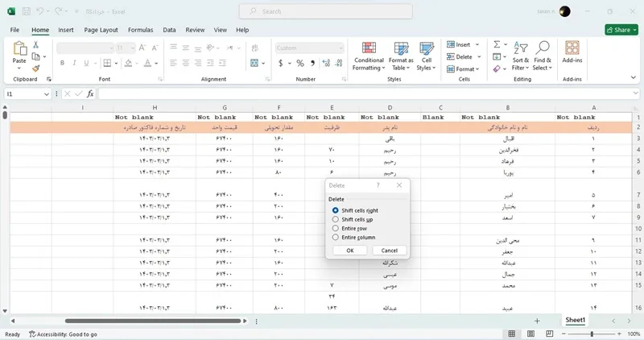The image size is (644, 340).
Task: Click the Add-ins icon
Action: click(572, 48)
